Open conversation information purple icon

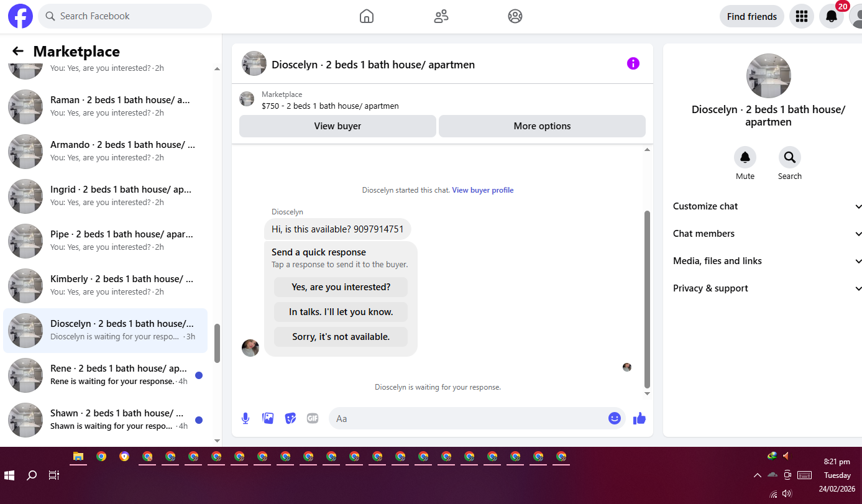click(x=633, y=63)
